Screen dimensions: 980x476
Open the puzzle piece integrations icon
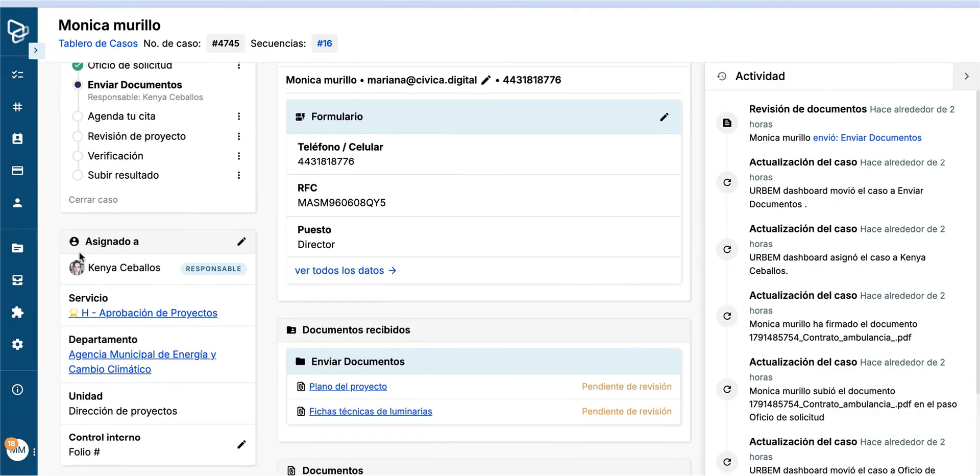coord(17,312)
